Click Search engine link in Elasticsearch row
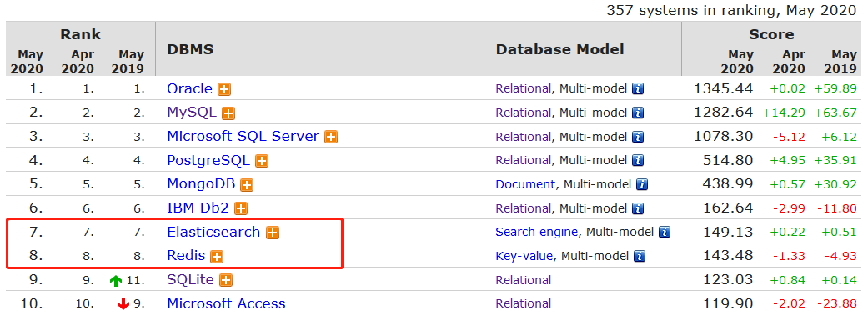The image size is (868, 316). coord(537,232)
